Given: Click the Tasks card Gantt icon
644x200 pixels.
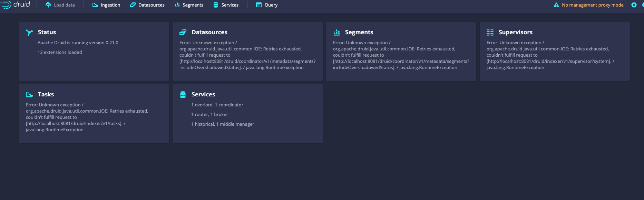Looking at the screenshot, I should point(29,95).
